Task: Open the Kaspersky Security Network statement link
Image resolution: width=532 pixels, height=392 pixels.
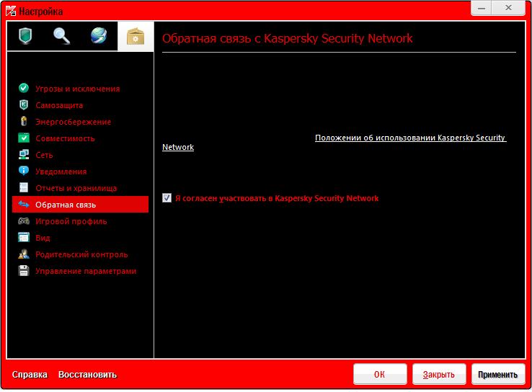Action: (x=411, y=138)
